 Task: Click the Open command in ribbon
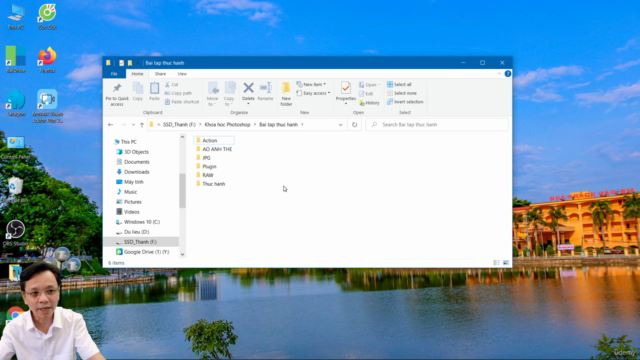369,84
